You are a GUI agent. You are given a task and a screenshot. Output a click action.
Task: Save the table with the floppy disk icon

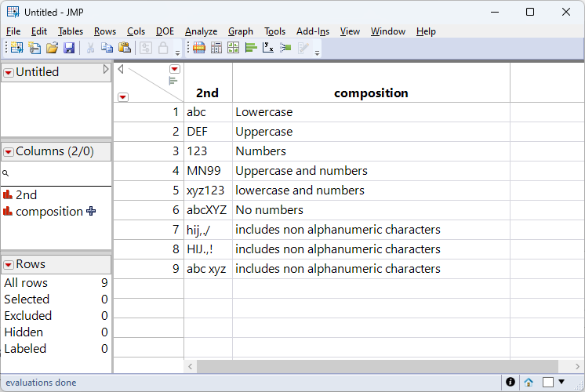pos(69,48)
